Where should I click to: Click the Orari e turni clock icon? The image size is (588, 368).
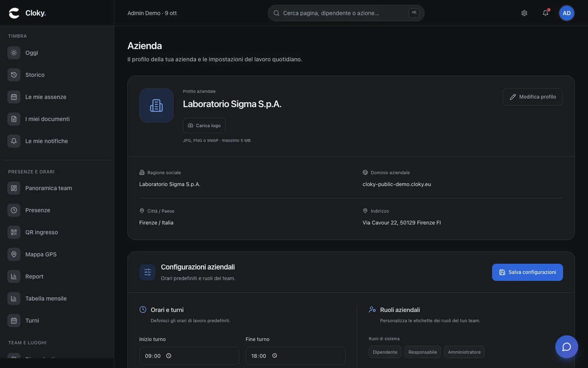point(143,310)
